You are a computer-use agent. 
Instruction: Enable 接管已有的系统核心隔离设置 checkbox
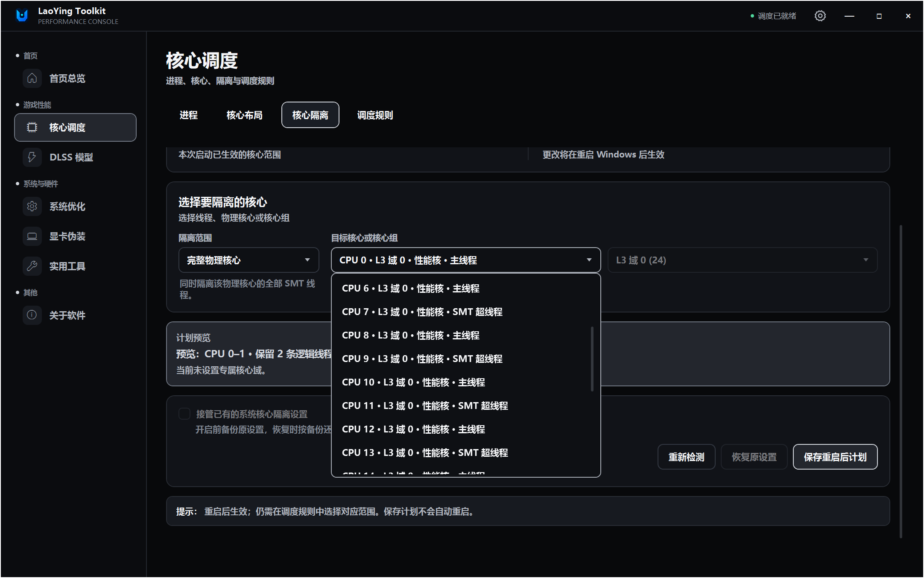(x=184, y=414)
